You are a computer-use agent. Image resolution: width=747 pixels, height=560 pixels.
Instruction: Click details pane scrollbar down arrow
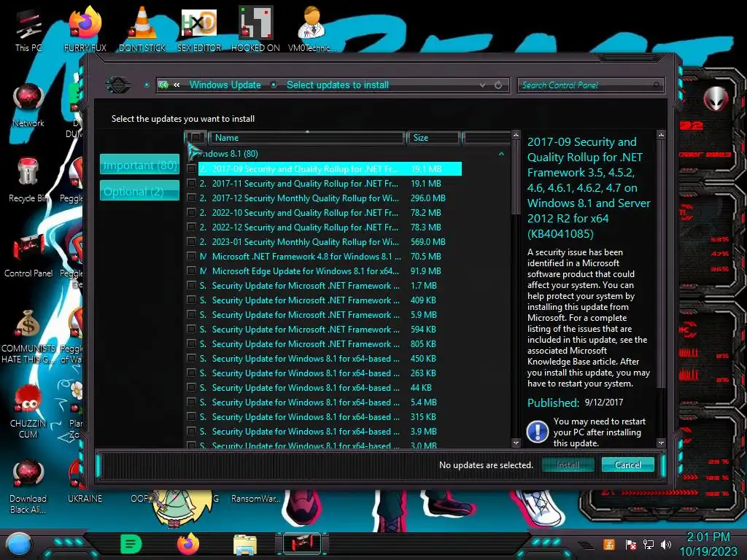click(x=661, y=443)
